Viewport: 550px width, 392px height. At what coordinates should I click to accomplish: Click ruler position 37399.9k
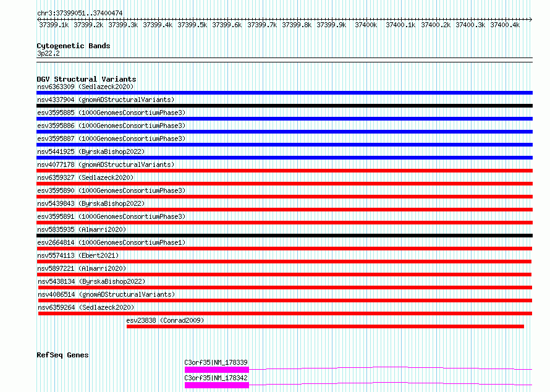pos(331,25)
